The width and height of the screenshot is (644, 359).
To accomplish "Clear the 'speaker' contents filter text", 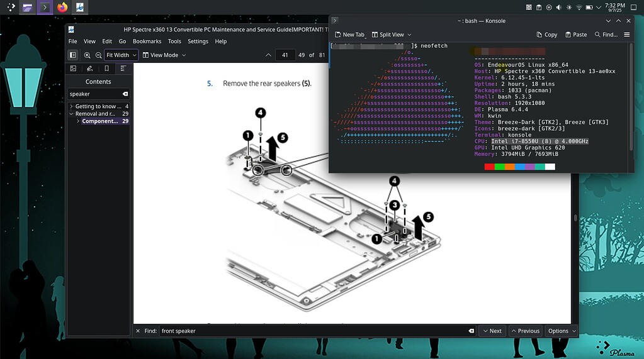I will pyautogui.click(x=125, y=94).
